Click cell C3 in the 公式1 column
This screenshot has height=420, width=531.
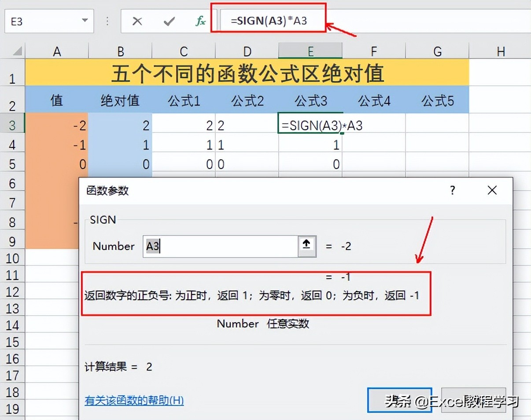click(x=184, y=123)
